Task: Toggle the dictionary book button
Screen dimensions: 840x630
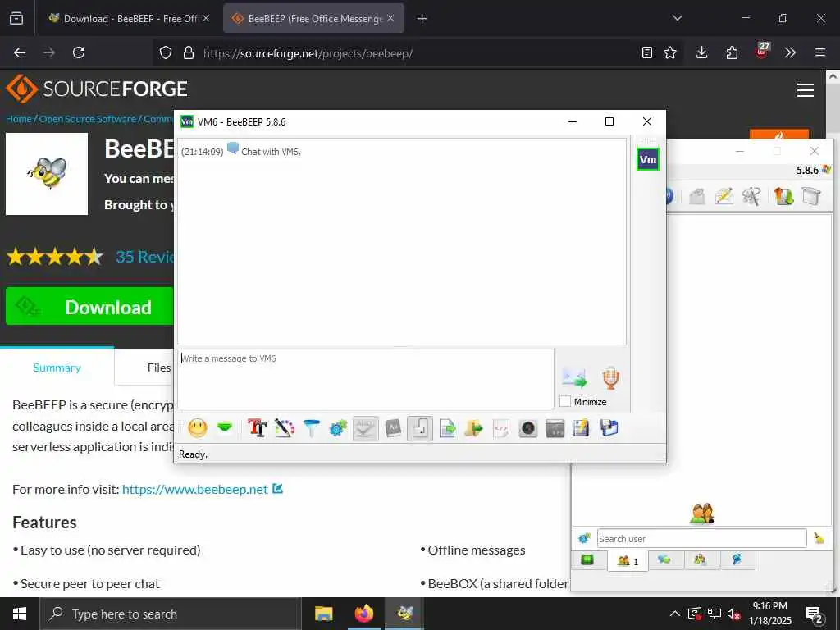Action: click(393, 428)
